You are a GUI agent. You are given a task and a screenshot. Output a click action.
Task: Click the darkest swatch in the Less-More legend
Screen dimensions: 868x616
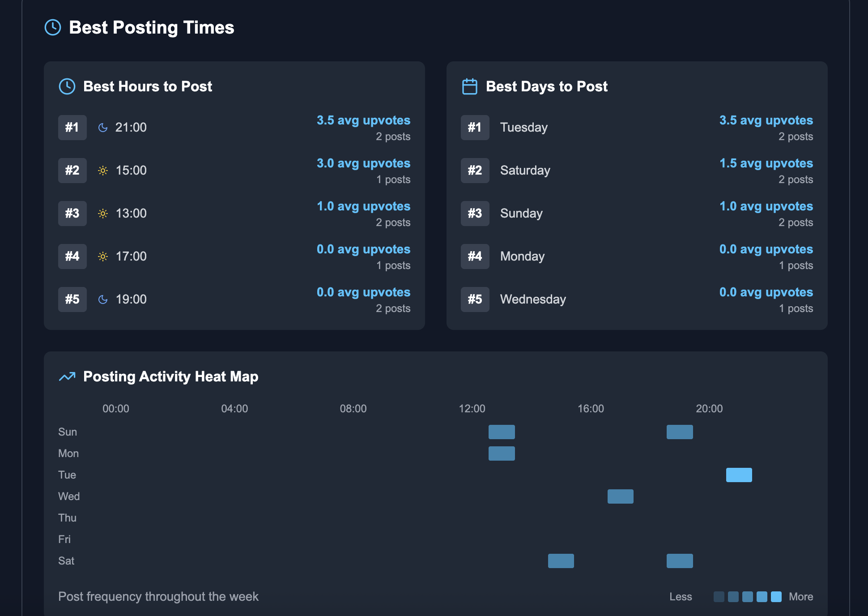[719, 597]
